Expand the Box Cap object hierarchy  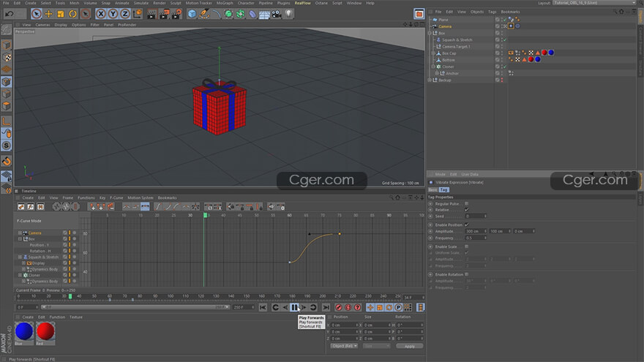[433, 53]
